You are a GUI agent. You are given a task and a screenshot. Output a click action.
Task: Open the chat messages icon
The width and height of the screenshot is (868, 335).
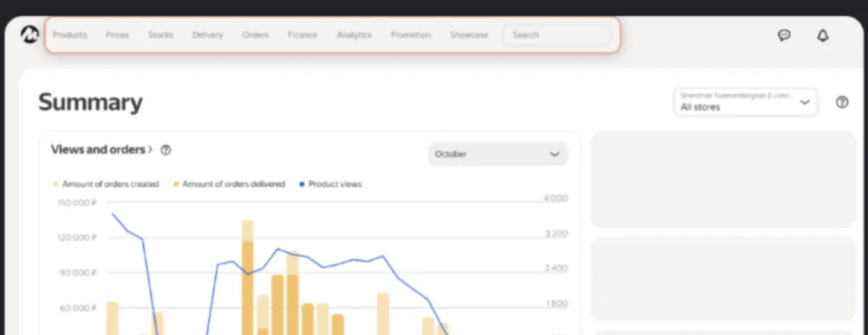784,35
